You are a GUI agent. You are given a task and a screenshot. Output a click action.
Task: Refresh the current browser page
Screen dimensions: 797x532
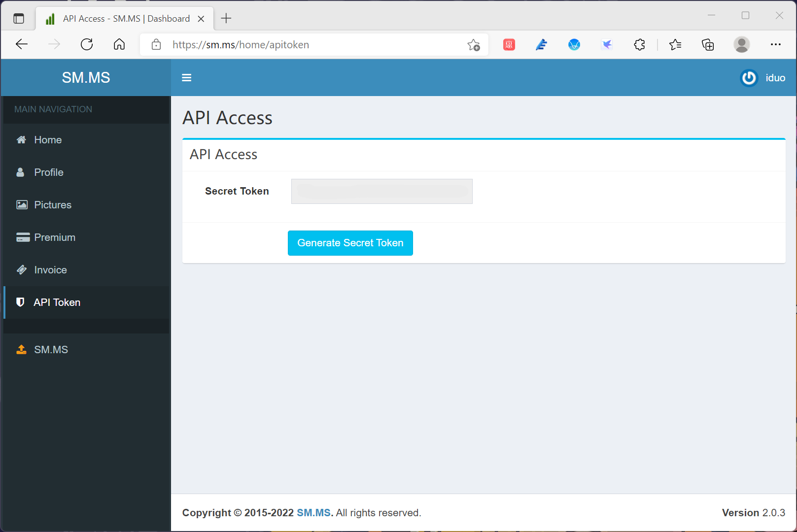tap(87, 45)
